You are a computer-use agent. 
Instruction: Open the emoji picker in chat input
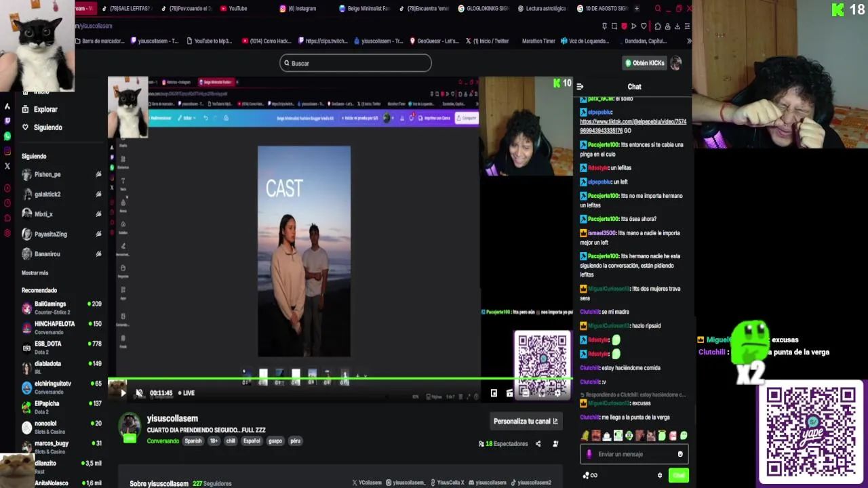click(680, 454)
